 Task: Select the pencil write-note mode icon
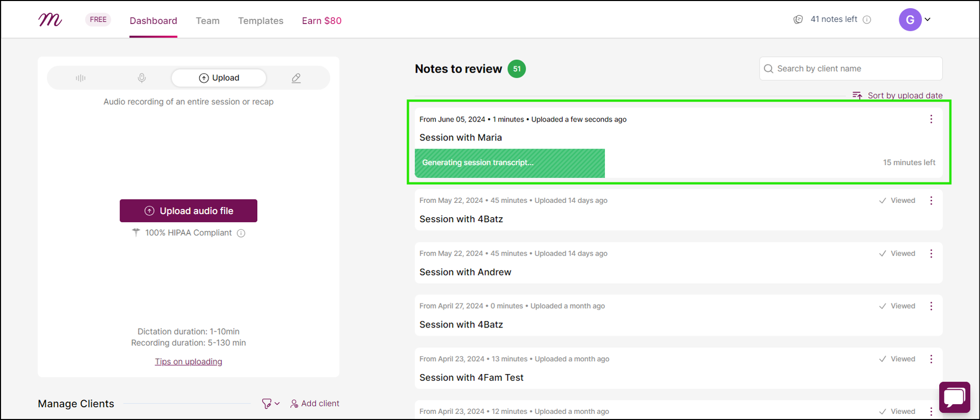point(296,78)
